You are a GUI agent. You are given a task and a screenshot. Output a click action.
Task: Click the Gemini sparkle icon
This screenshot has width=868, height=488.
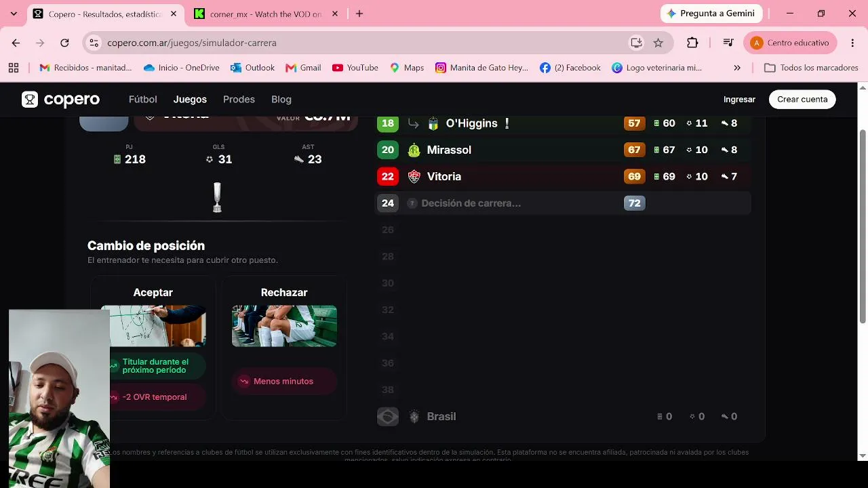671,14
